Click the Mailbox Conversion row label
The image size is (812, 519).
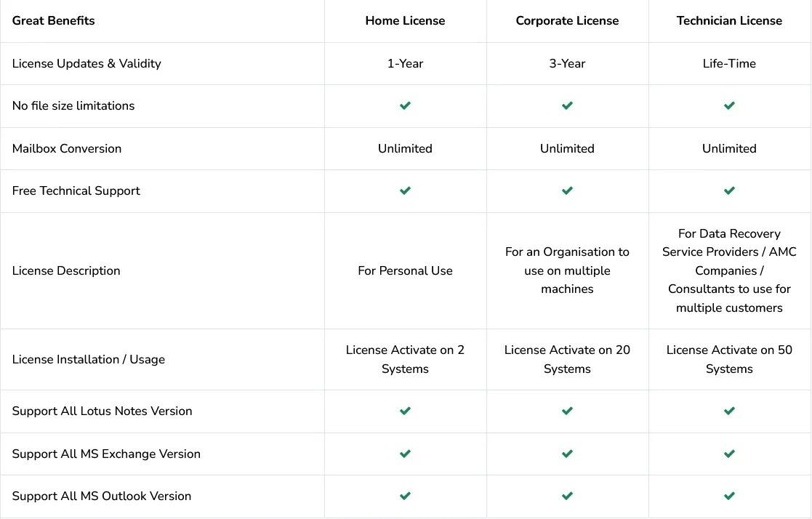pos(67,148)
